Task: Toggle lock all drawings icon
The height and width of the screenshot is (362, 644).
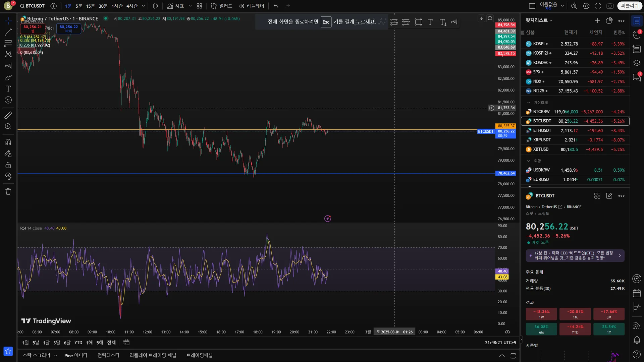Action: 8,165
